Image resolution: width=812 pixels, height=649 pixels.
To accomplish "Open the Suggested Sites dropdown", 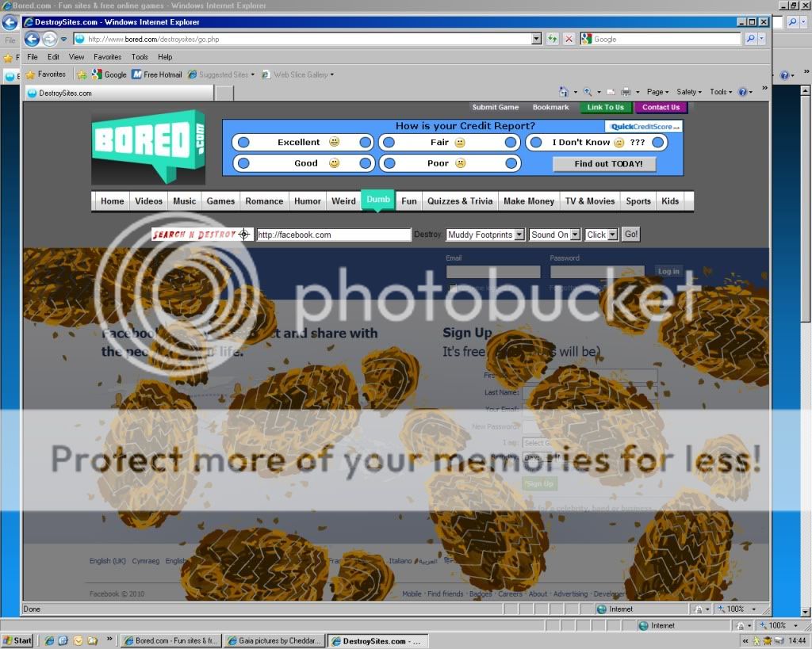I will (x=221, y=74).
